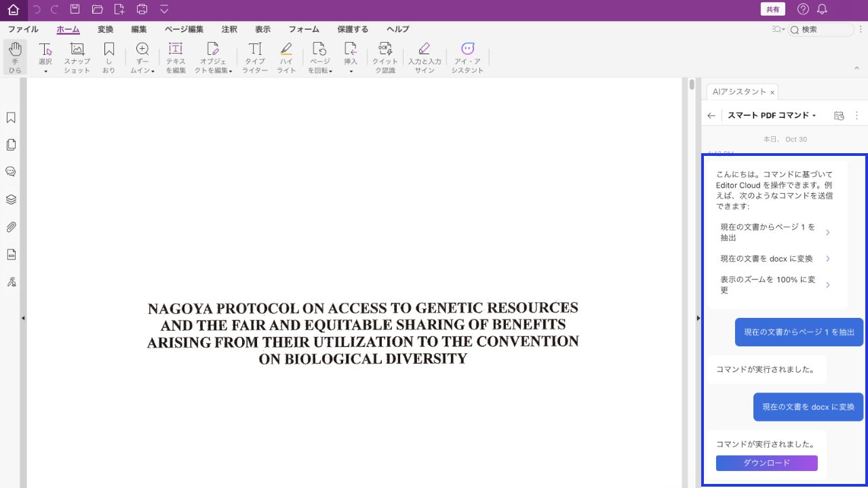Save the document with the disk icon
Screen dimensions: 868x488
pyautogui.click(x=75, y=9)
